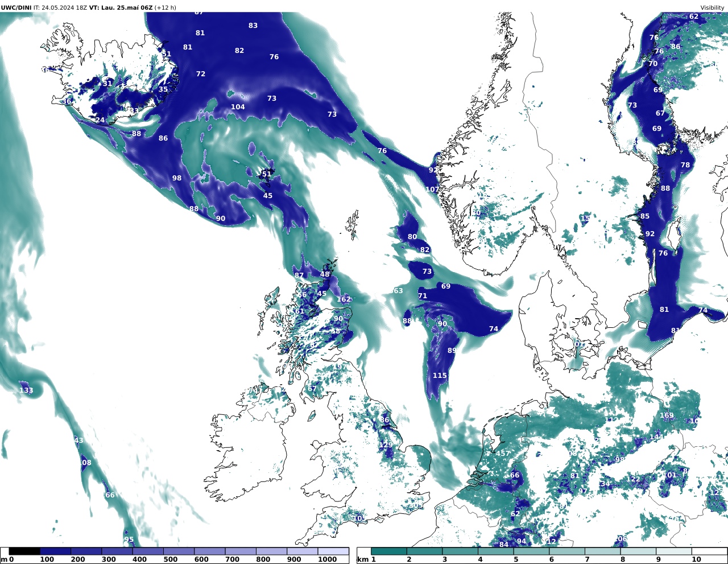Screen dimensions: 728x564
Task: Click the 1–2 km dark teal legend swatch
Action: [x=389, y=551]
